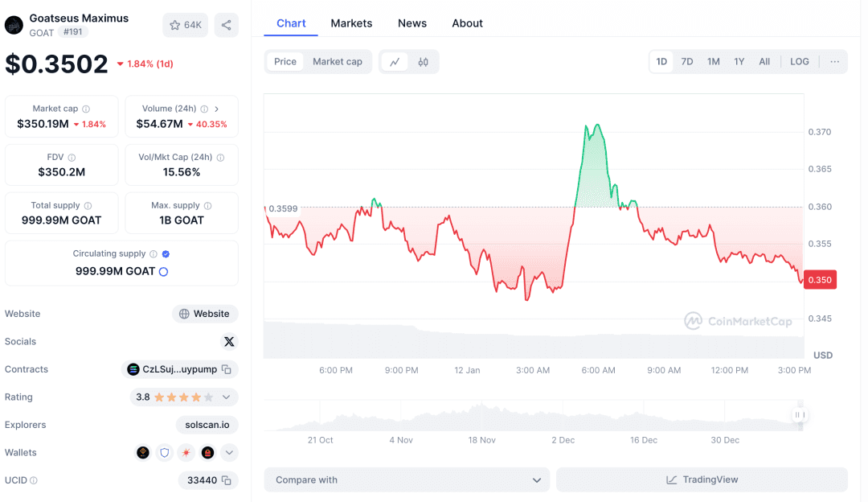The image size is (868, 502).
Task: Expand the 3.8 rating dropdown
Action: click(226, 397)
